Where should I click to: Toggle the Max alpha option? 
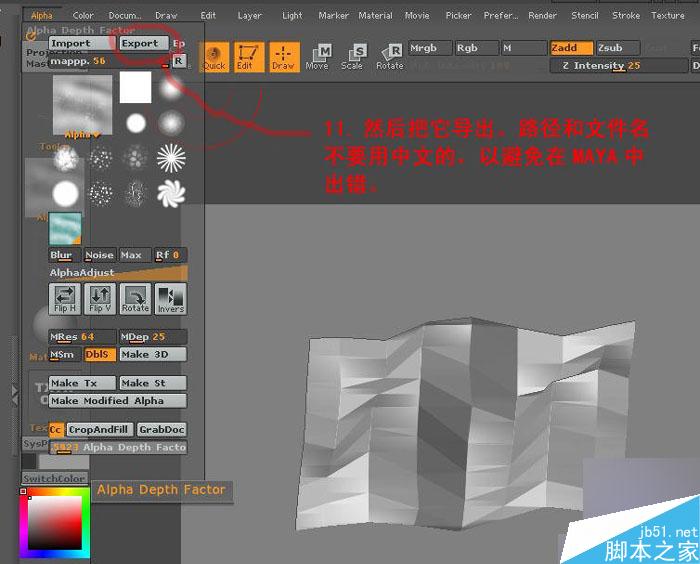135,255
